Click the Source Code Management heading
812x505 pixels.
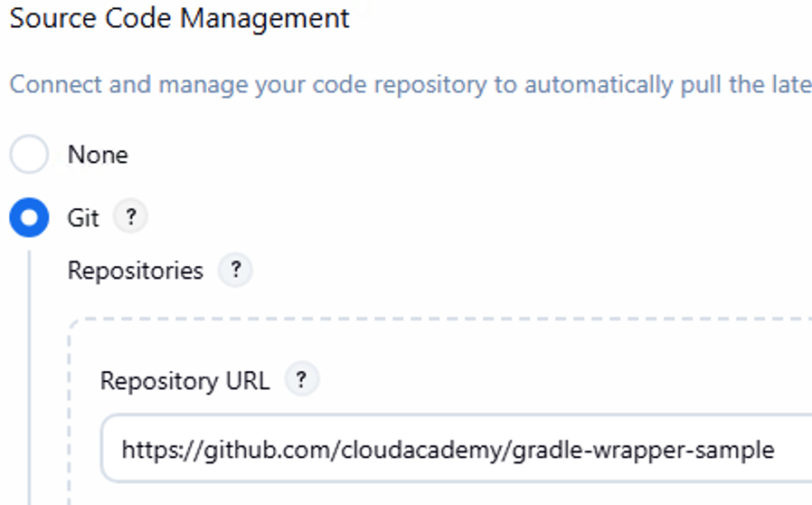pos(179,19)
